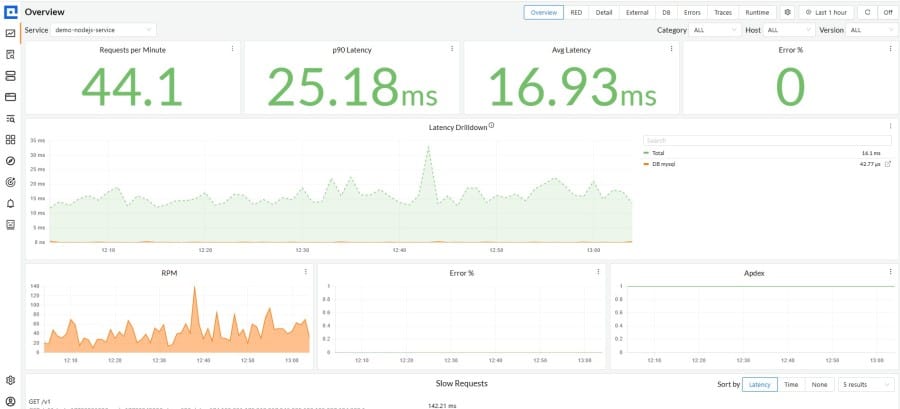Viewport: 900px width, 409px height.
Task: Click the 16.1 ms Total legend value
Action: [871, 153]
